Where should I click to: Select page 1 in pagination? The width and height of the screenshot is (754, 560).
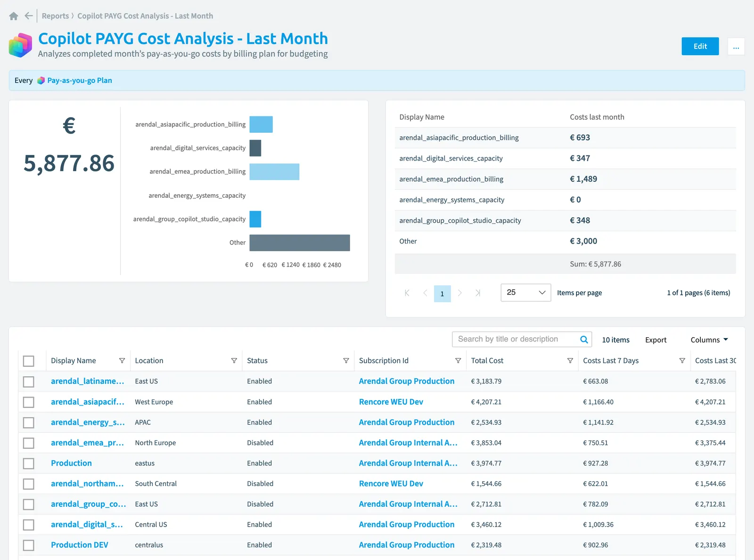443,293
